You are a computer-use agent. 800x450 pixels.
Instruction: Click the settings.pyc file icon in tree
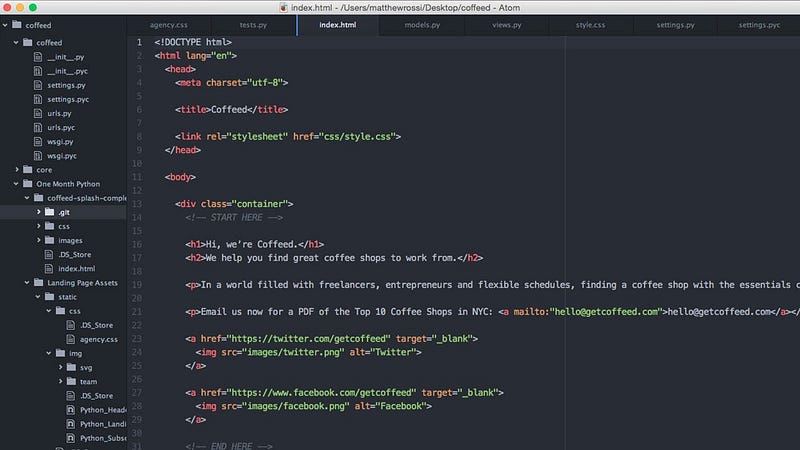[x=38, y=99]
